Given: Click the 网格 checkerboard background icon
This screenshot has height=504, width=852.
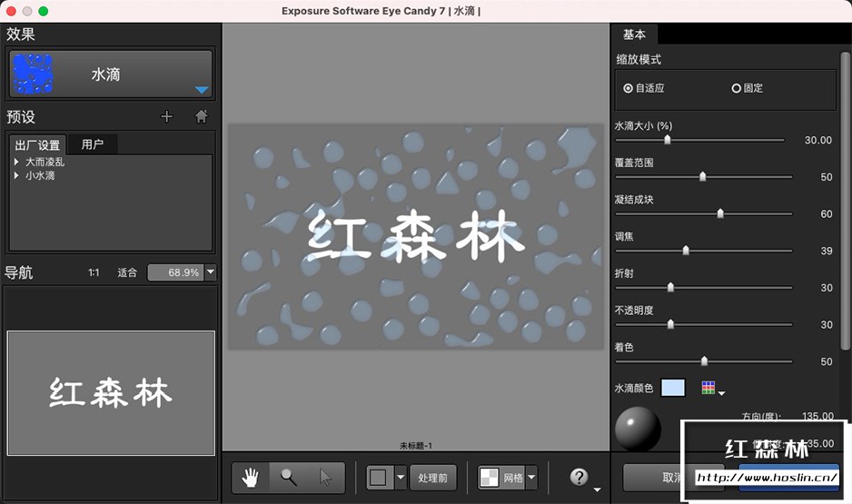Looking at the screenshot, I should tap(489, 478).
